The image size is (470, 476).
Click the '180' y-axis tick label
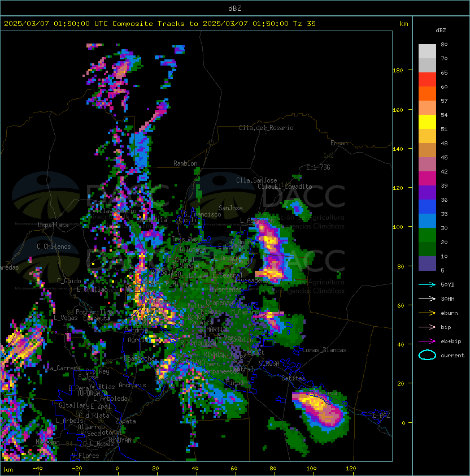[x=398, y=71]
